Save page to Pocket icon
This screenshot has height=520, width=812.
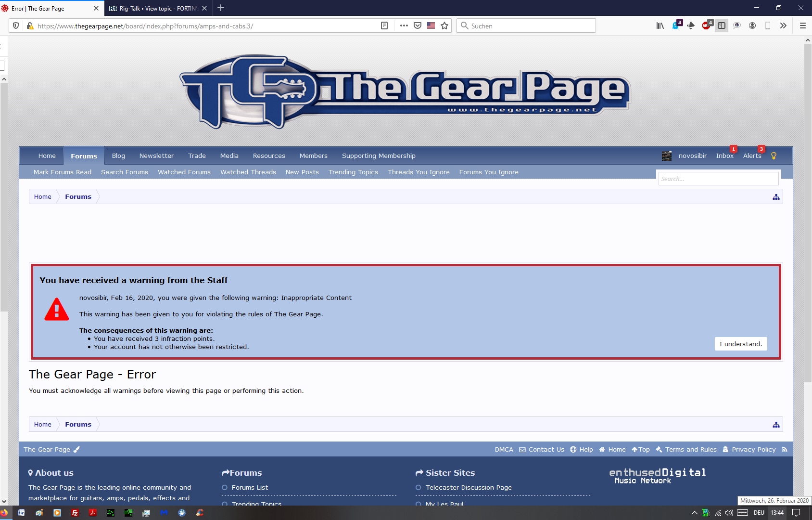418,26
